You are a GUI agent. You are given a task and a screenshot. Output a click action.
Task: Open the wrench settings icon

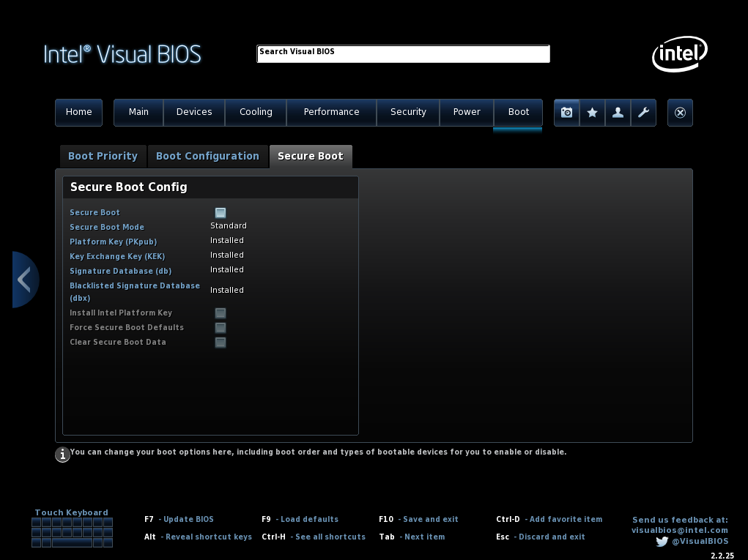[x=643, y=113]
